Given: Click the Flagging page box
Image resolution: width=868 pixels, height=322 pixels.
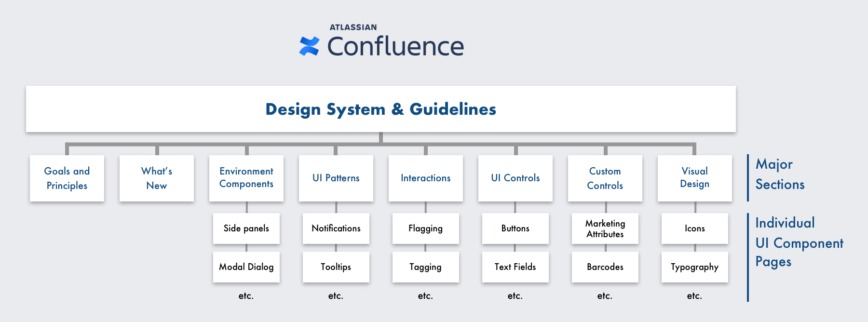Looking at the screenshot, I should (x=426, y=228).
